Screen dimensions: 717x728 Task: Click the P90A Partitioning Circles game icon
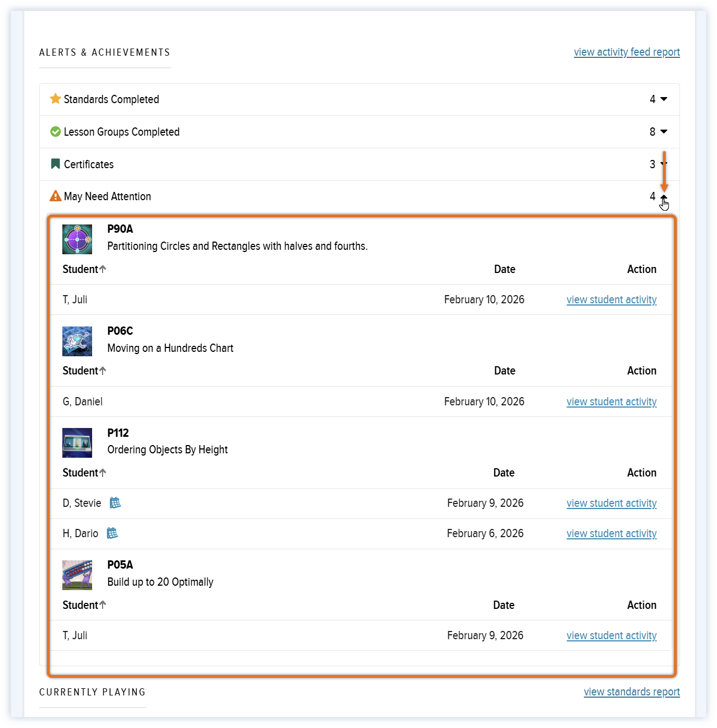tap(77, 239)
